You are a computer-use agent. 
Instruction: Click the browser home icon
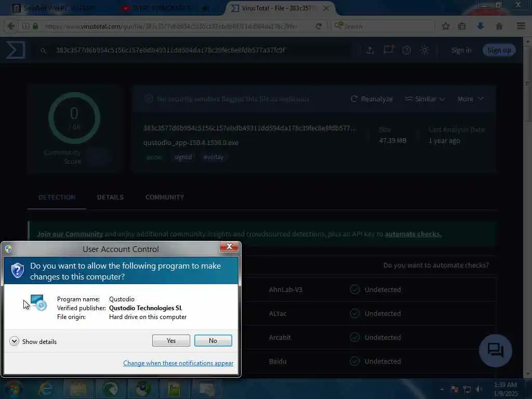point(499,26)
